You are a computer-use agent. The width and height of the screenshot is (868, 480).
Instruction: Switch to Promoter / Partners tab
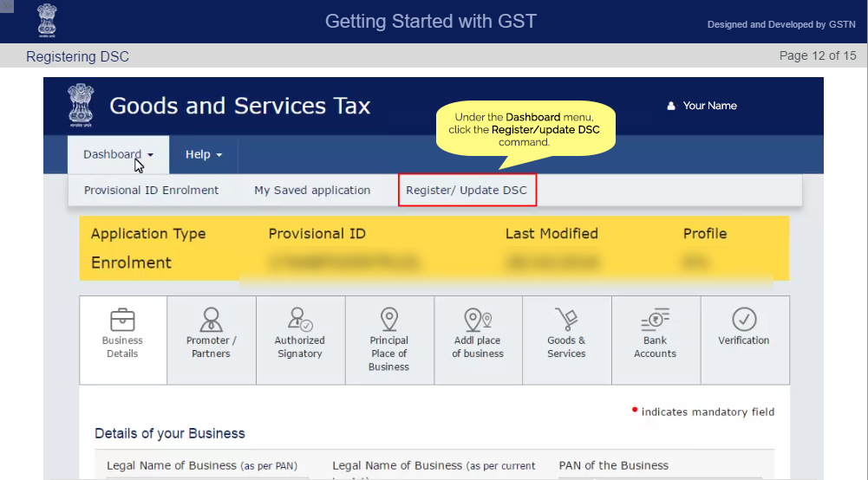tap(212, 341)
